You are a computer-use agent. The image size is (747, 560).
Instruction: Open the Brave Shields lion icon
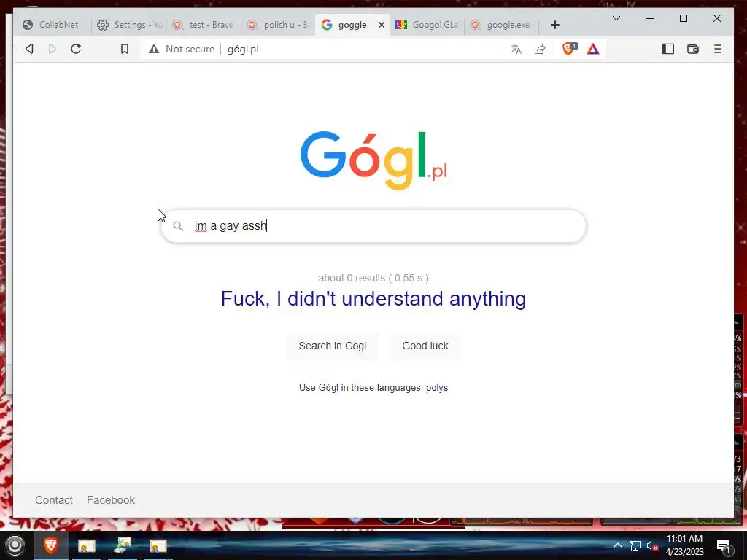569,49
